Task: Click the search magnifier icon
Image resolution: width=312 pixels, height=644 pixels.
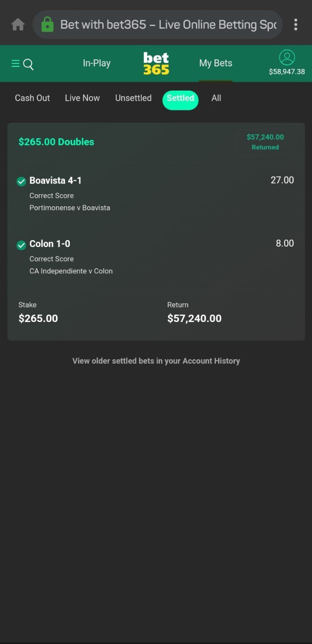Action: (x=28, y=64)
